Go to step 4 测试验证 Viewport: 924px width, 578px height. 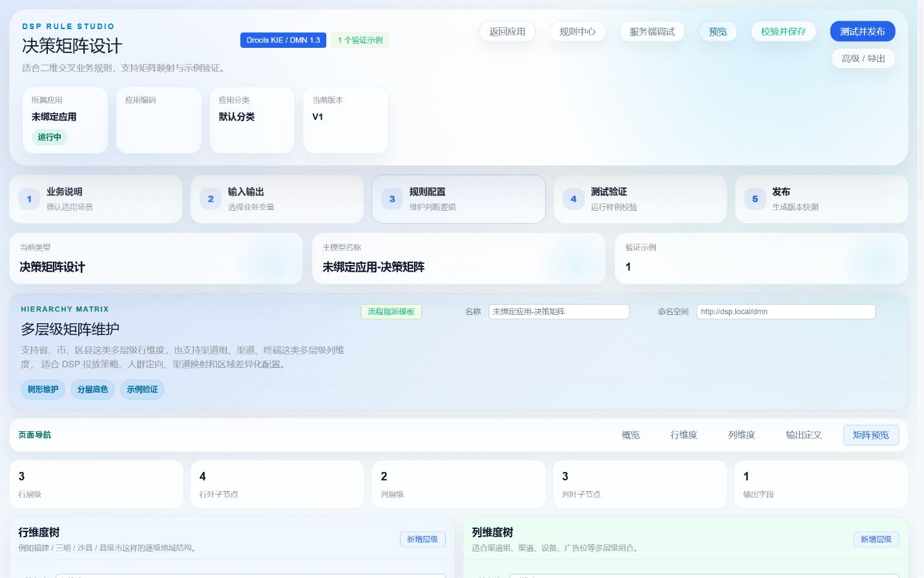tap(640, 199)
